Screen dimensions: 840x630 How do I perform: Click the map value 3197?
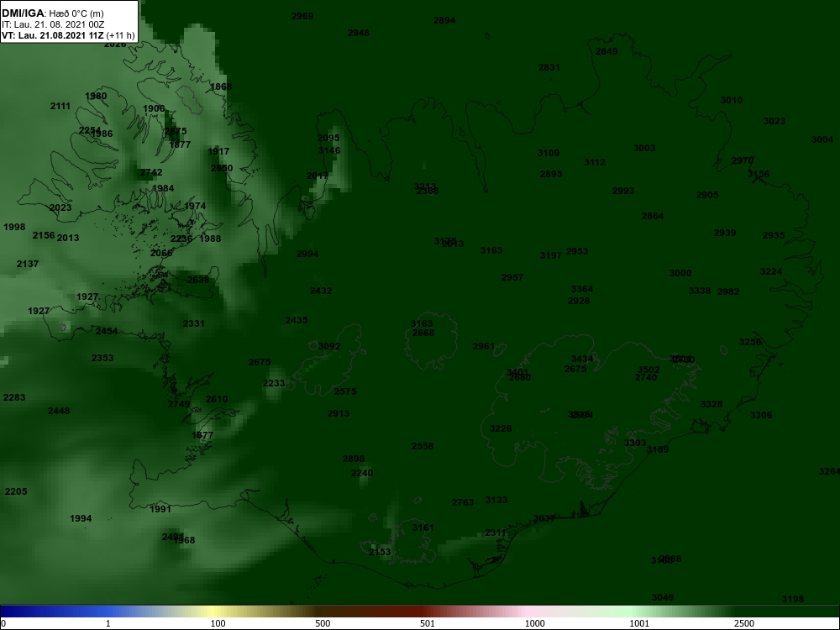tap(551, 255)
